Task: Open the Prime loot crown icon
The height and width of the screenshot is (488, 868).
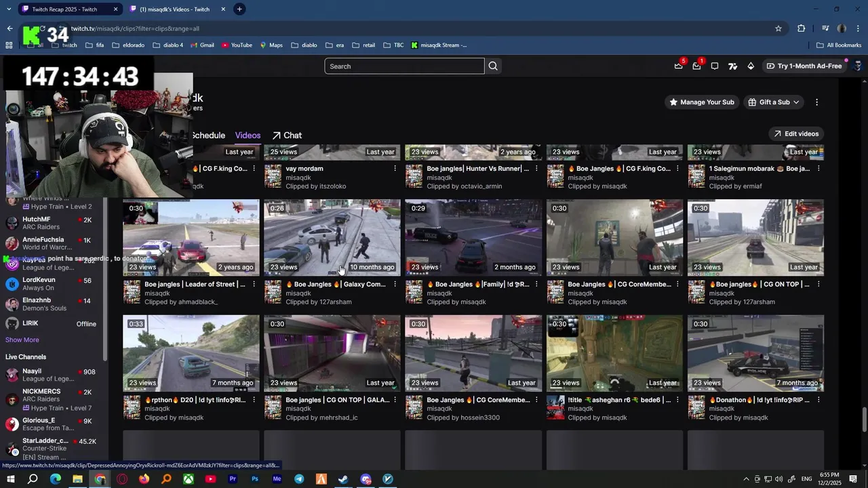Action: [679, 66]
